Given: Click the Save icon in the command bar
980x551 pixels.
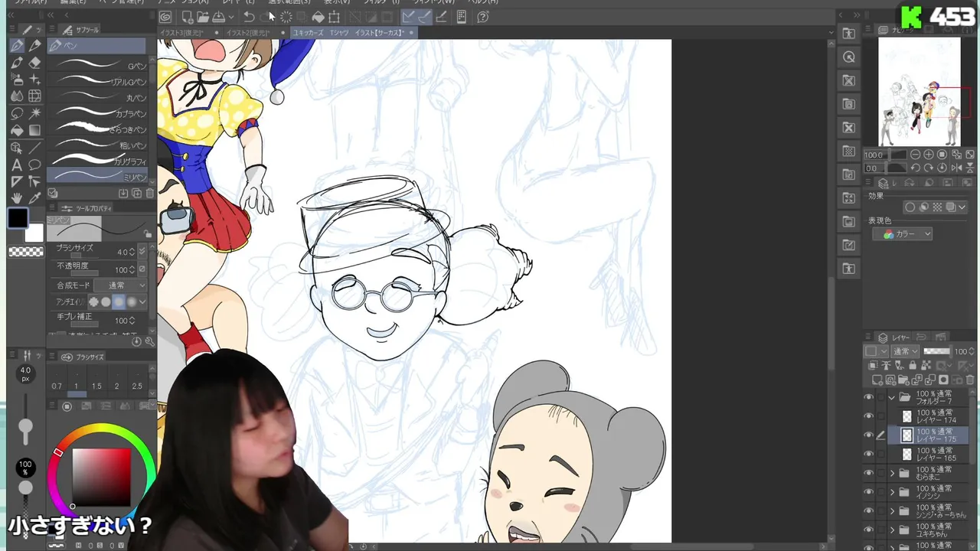Looking at the screenshot, I should [218, 17].
